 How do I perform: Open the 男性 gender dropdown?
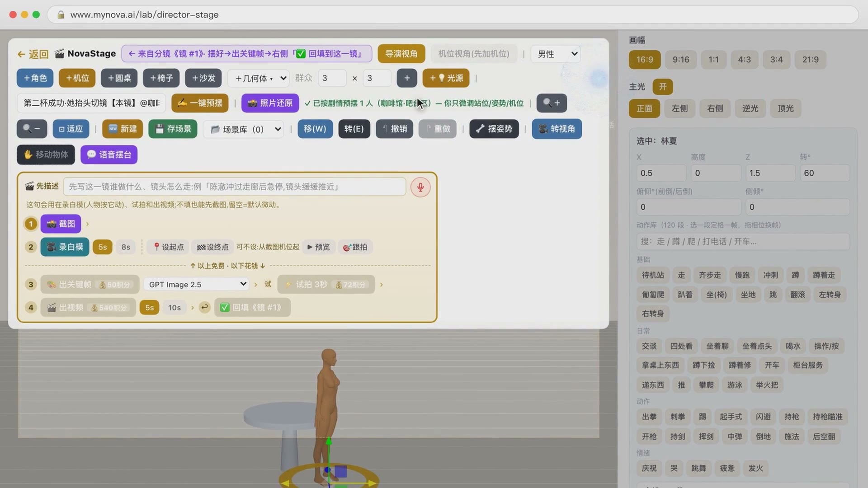pos(556,54)
